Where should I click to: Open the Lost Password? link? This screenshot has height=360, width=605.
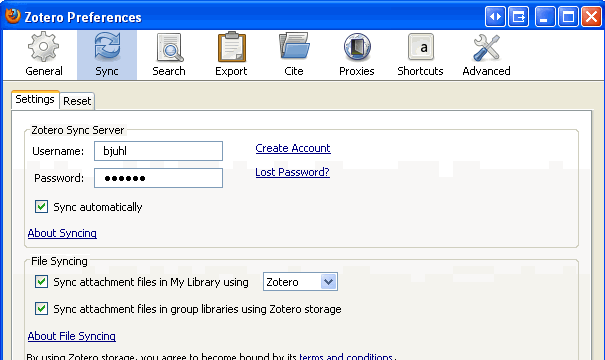click(292, 172)
